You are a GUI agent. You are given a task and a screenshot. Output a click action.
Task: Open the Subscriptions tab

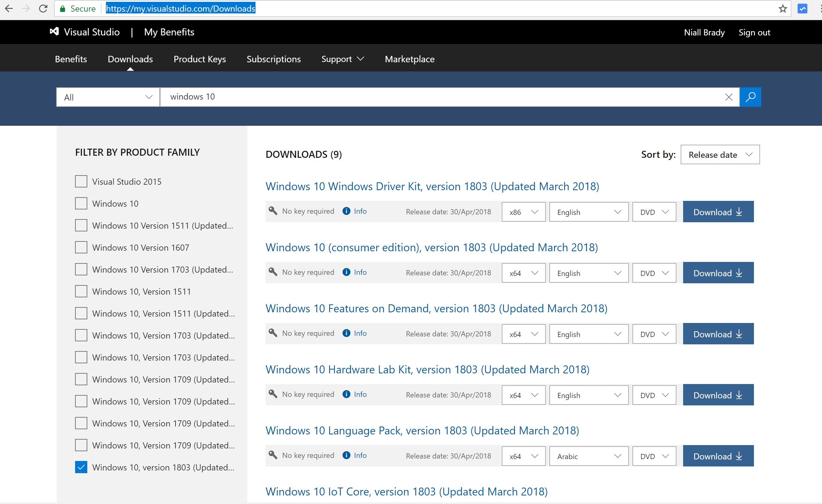click(273, 59)
